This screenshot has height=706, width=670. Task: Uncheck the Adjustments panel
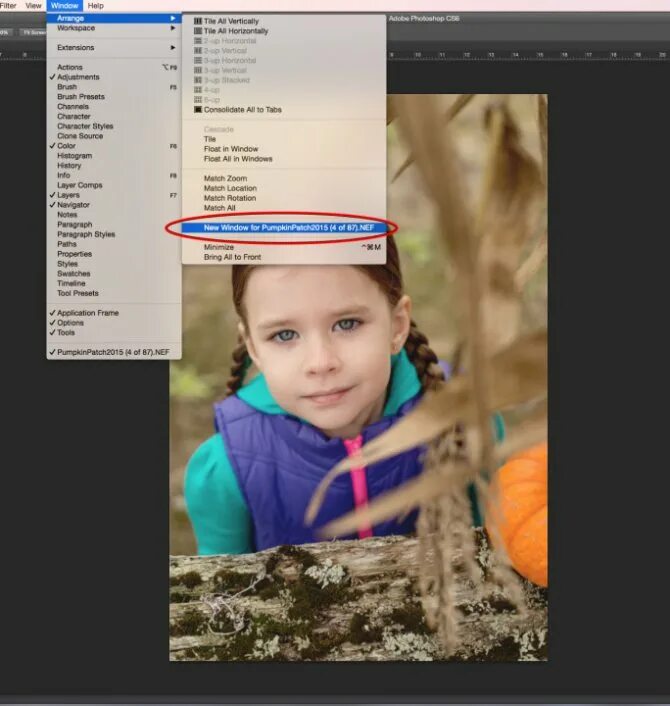(114, 77)
